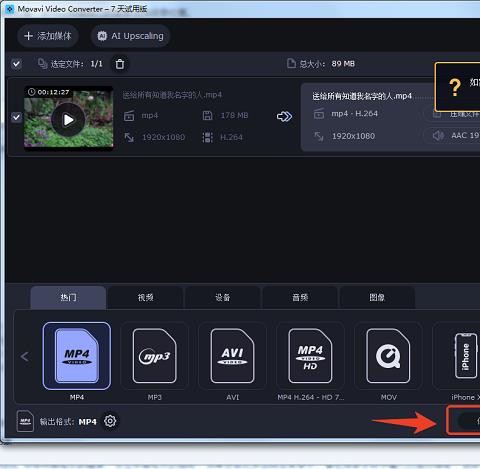This screenshot has height=469, width=480.
Task: Select the iPhone device preset
Action: pyautogui.click(x=465, y=356)
